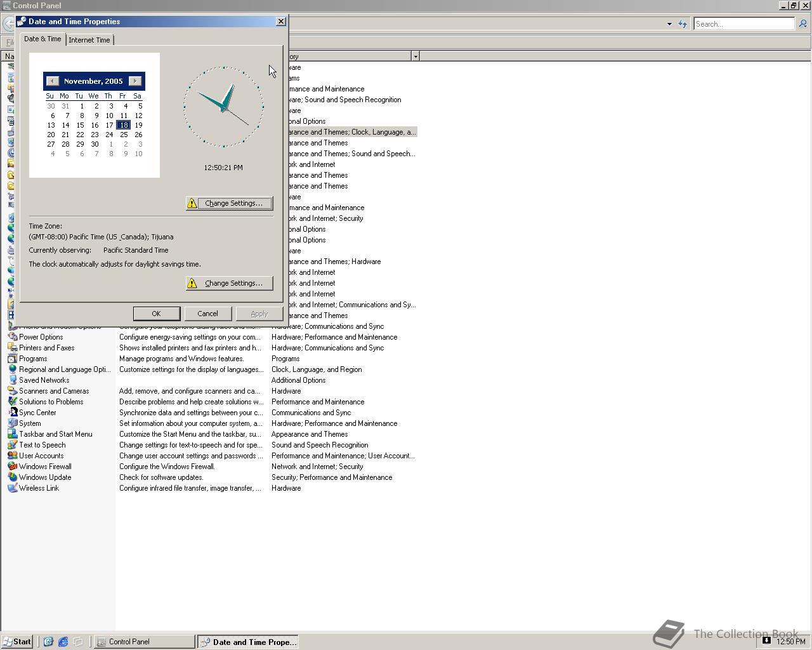Click the month title November, 2005
The height and width of the screenshot is (650, 812).
click(93, 81)
